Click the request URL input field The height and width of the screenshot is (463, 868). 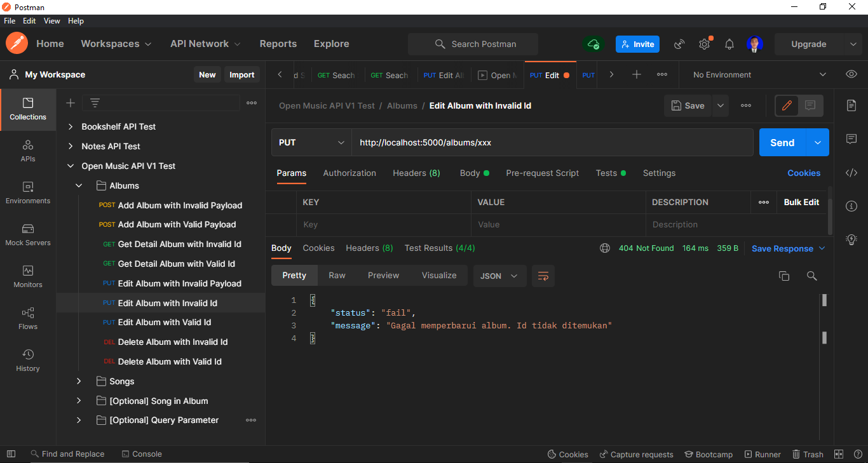point(552,142)
